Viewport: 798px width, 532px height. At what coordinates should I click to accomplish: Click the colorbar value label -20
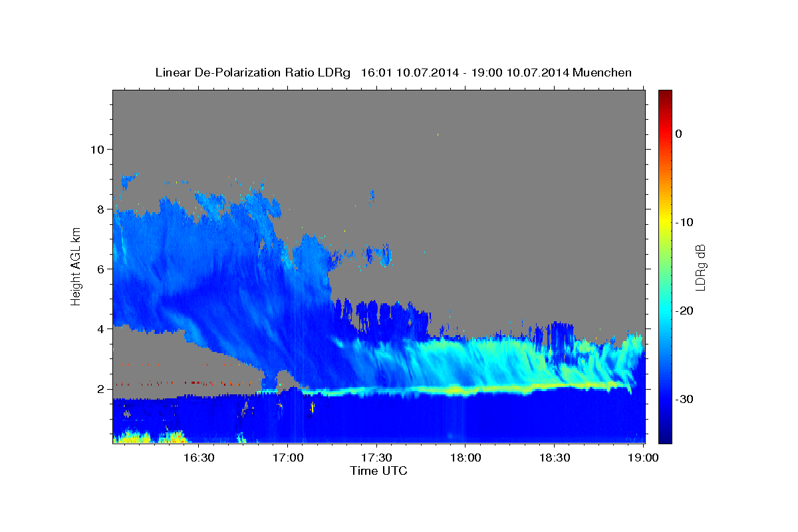click(685, 311)
